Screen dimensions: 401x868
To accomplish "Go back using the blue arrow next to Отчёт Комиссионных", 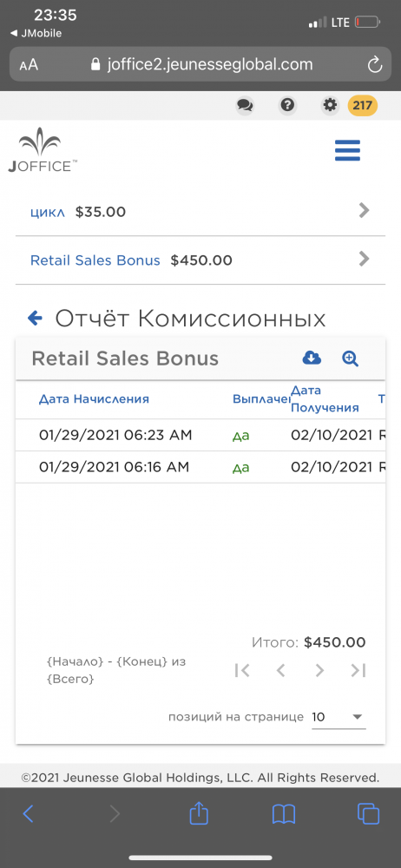I will click(35, 318).
